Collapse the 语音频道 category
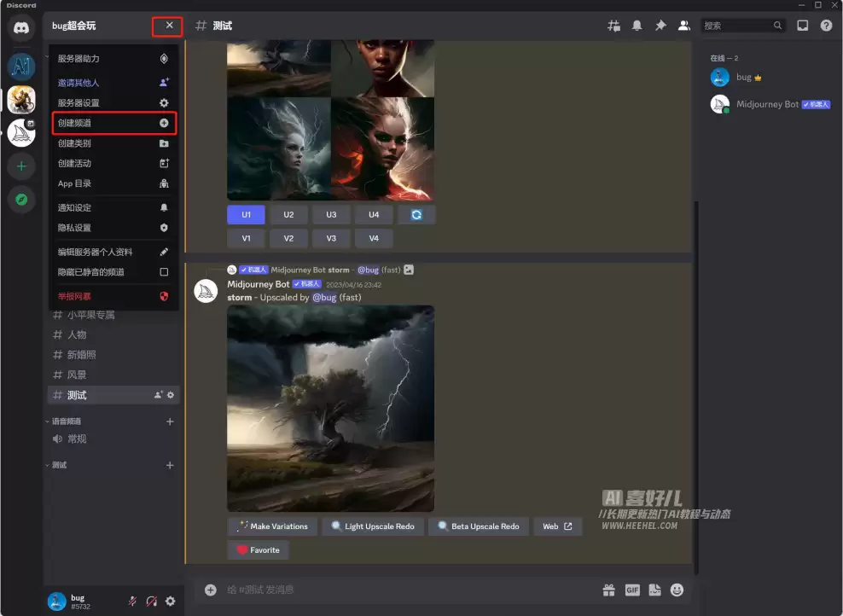 pyautogui.click(x=63, y=421)
